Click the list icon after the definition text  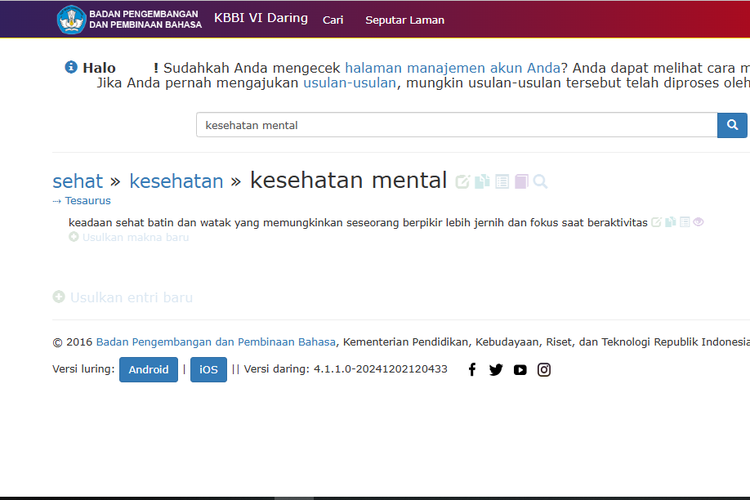685,222
